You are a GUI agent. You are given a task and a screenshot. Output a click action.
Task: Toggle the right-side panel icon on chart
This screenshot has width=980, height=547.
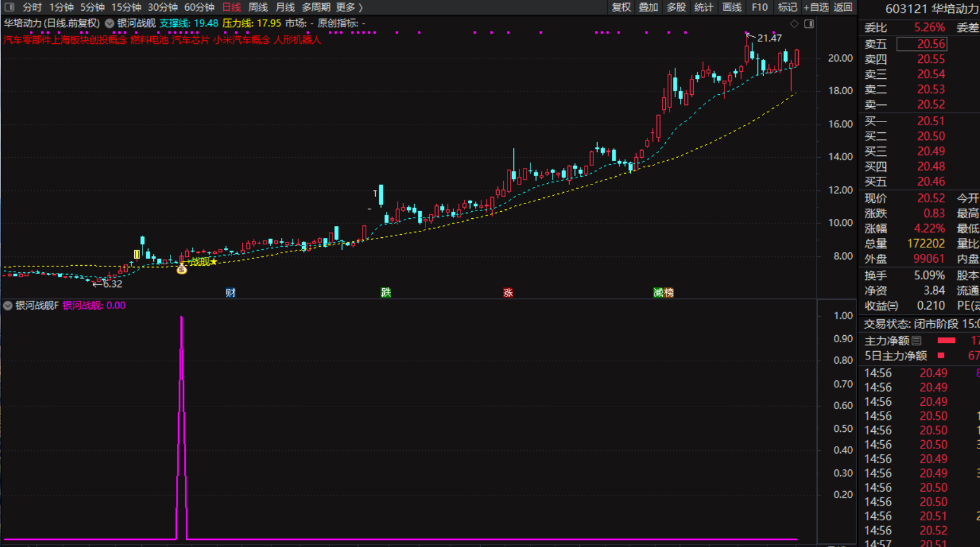click(x=809, y=24)
